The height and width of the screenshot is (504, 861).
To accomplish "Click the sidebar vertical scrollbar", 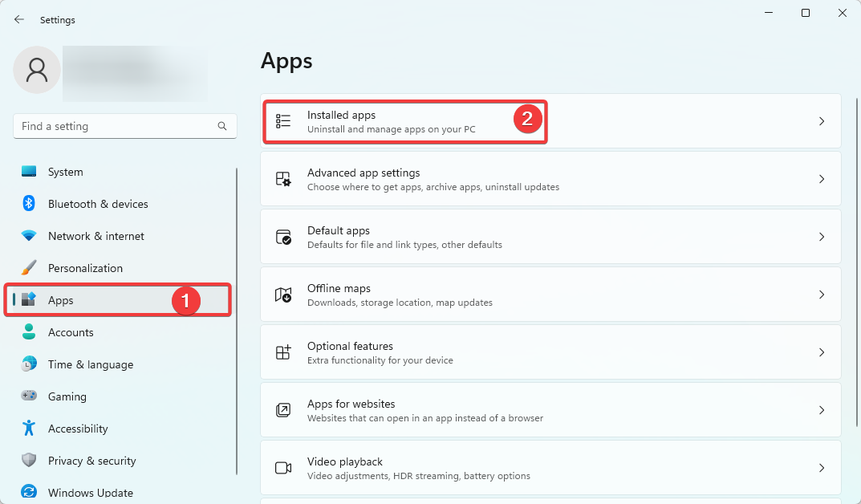I will coord(237,321).
